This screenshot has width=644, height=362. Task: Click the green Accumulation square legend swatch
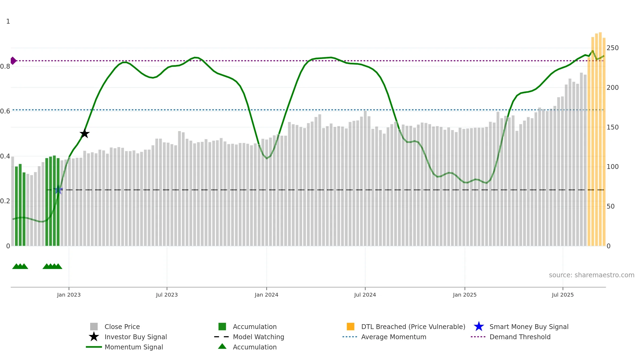222,327
